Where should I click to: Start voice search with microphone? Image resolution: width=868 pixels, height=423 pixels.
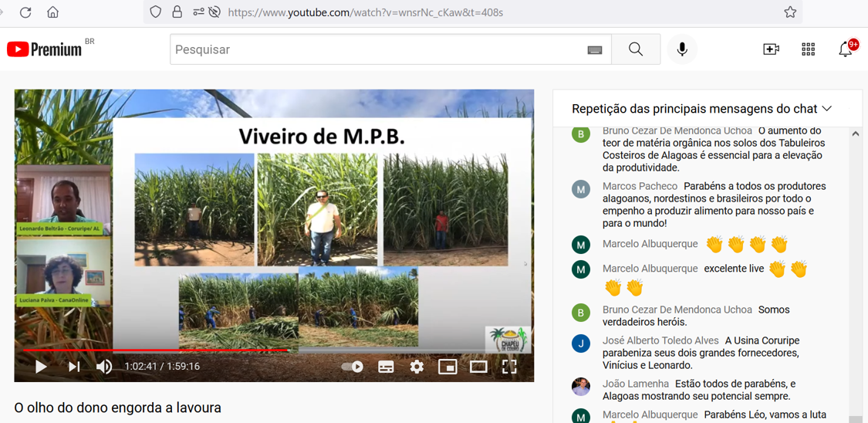(x=682, y=49)
